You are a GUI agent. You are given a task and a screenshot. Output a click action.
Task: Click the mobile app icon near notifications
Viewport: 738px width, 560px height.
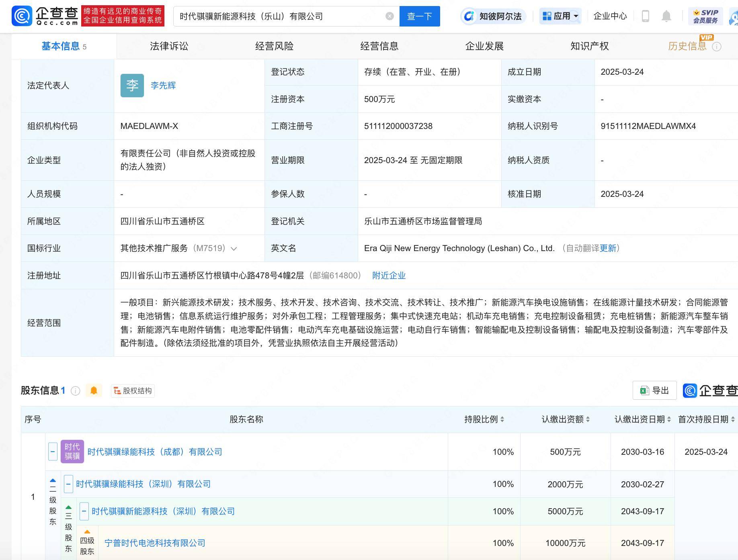pos(646,16)
